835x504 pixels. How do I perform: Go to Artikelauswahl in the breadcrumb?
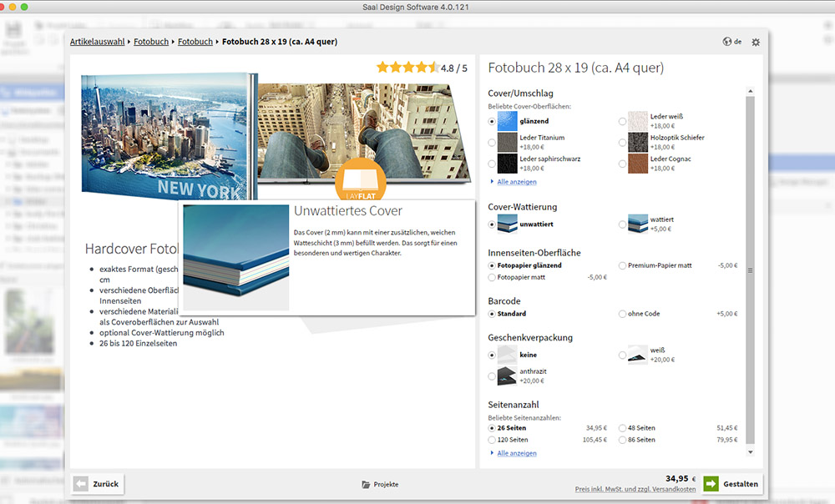coord(97,42)
